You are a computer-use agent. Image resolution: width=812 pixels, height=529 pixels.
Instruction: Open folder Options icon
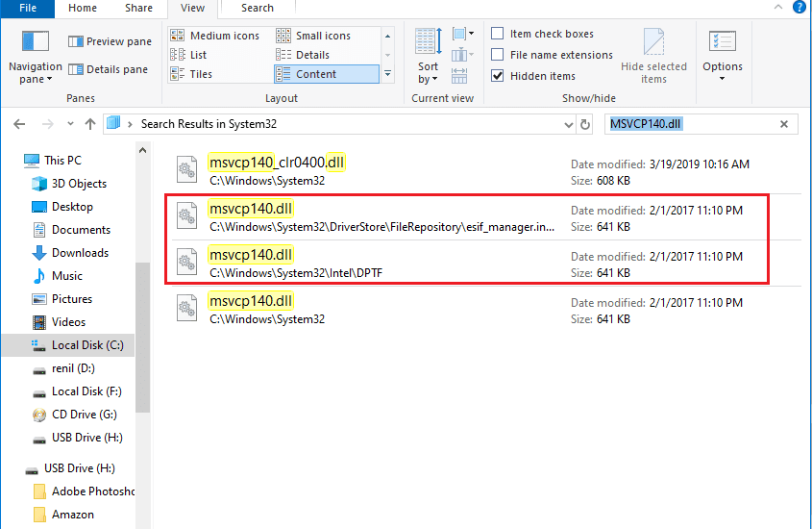723,42
